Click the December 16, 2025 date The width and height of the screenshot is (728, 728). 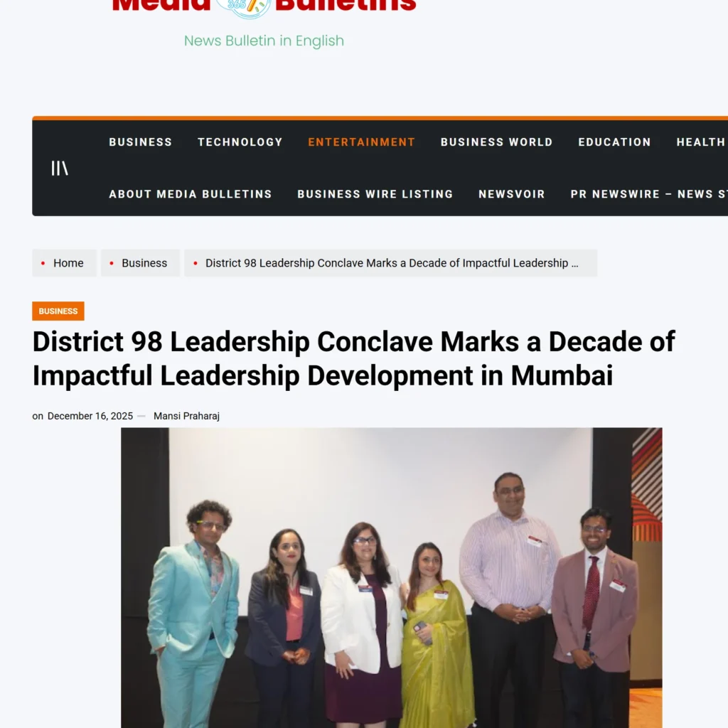point(90,416)
